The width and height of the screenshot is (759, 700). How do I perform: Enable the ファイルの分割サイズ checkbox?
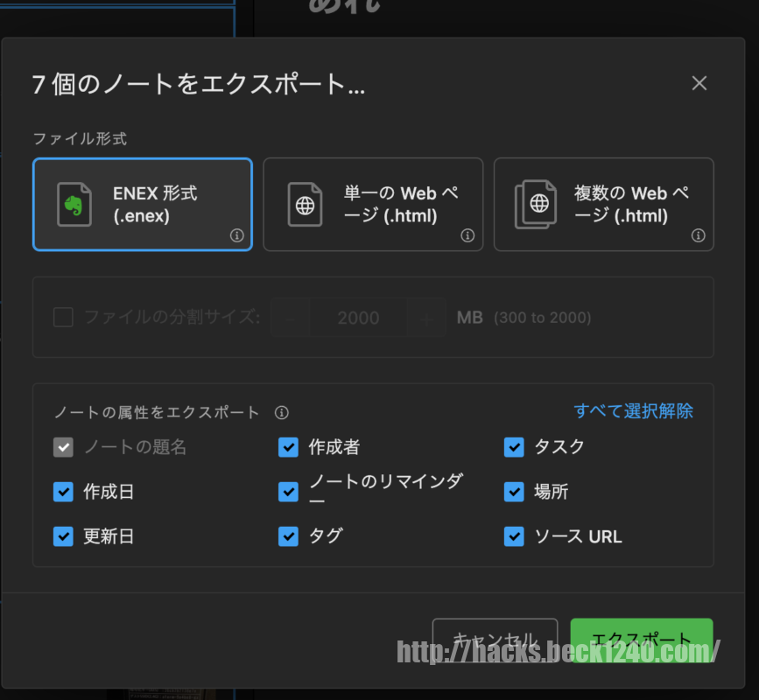click(63, 318)
